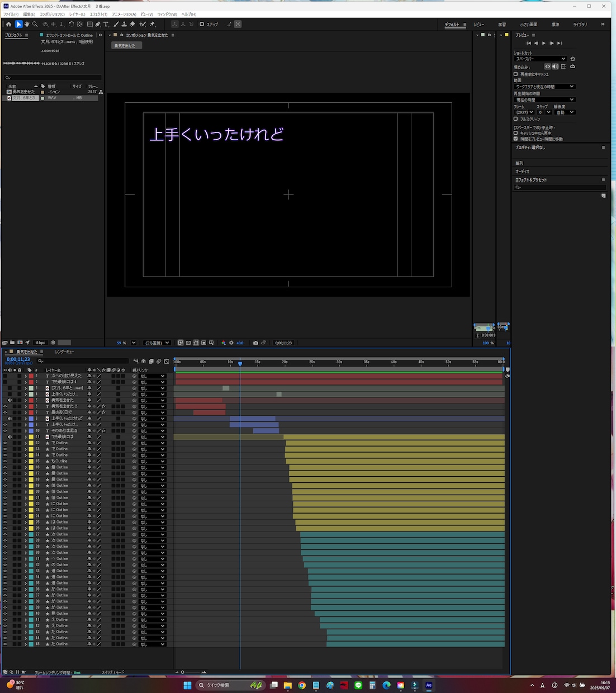Select the Pen tool

click(98, 25)
